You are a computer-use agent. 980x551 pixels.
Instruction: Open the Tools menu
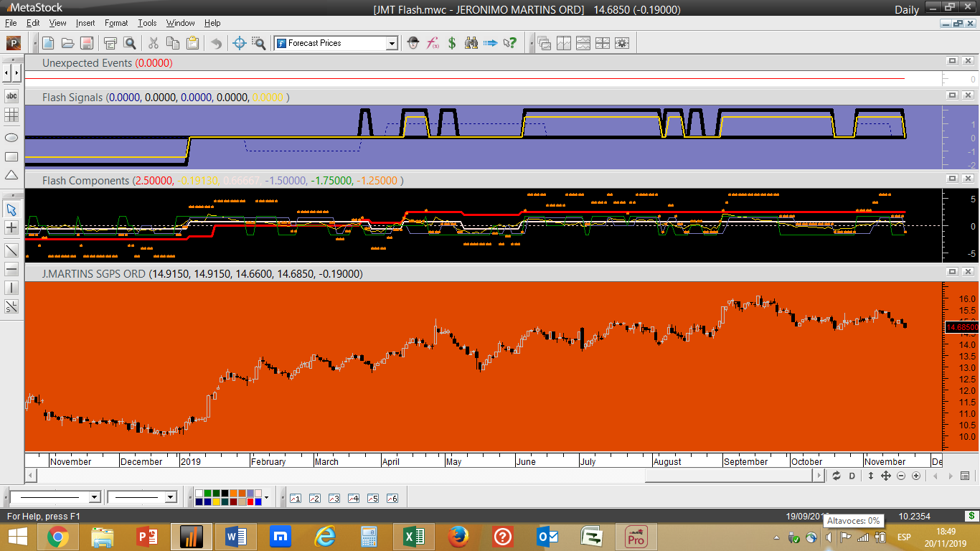147,23
